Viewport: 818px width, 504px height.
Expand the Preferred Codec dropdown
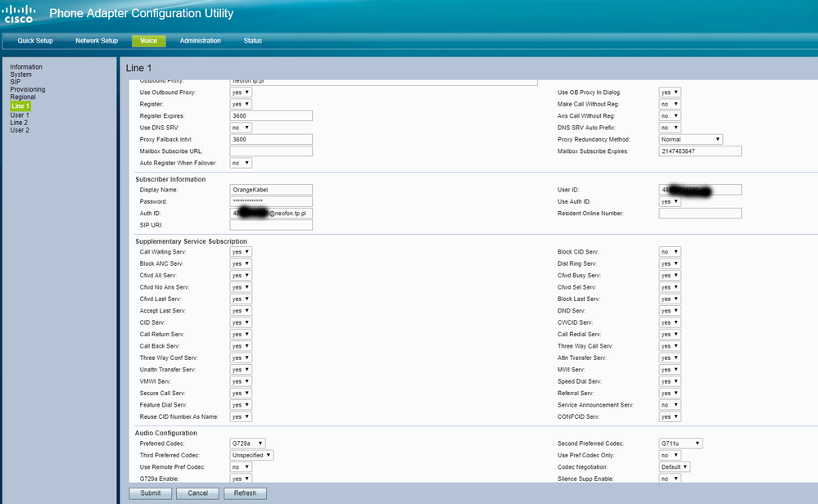[x=247, y=443]
